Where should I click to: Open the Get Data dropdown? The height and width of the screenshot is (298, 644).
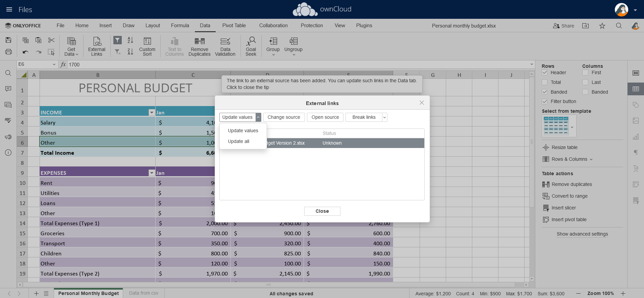point(71,46)
